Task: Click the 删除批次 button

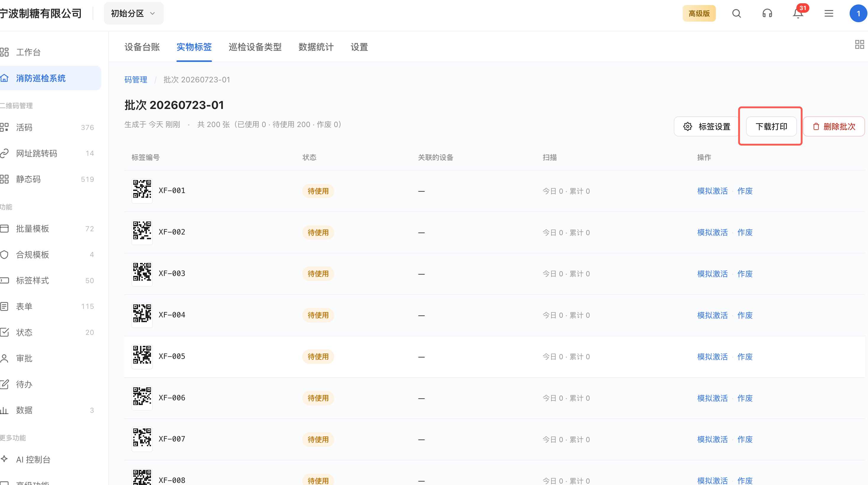Action: coord(834,126)
